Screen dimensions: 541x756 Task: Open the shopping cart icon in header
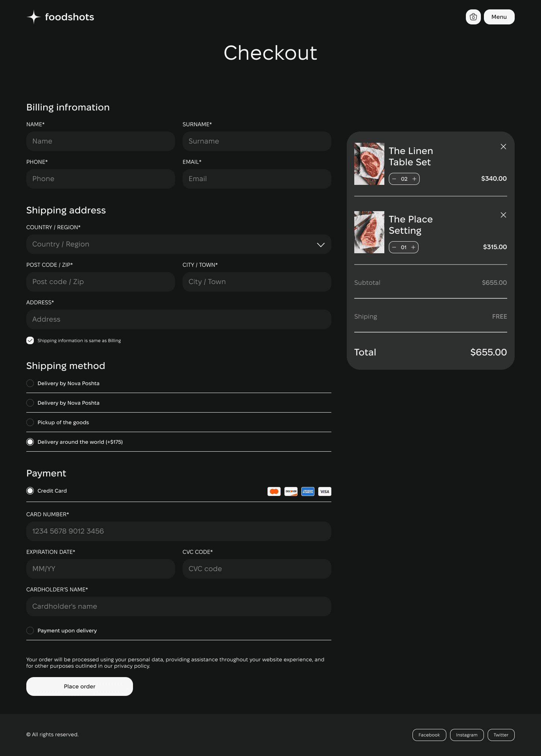pos(473,17)
